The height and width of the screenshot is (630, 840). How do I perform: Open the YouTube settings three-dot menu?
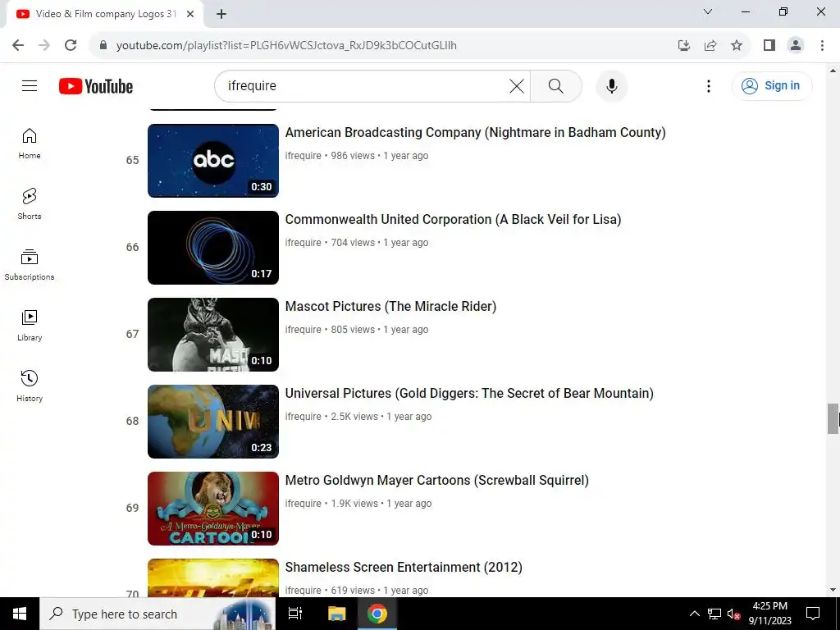click(708, 85)
